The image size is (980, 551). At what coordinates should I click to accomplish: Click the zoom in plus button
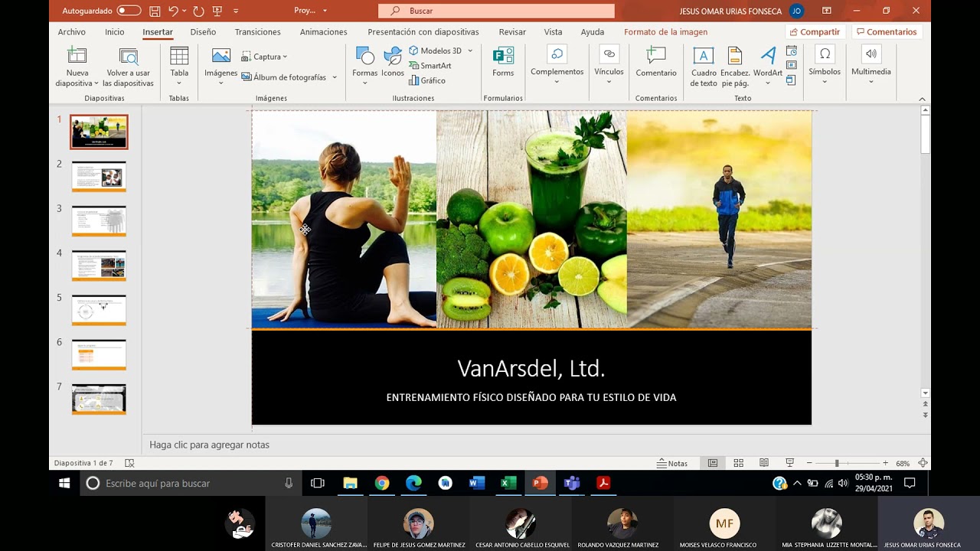[x=885, y=463]
